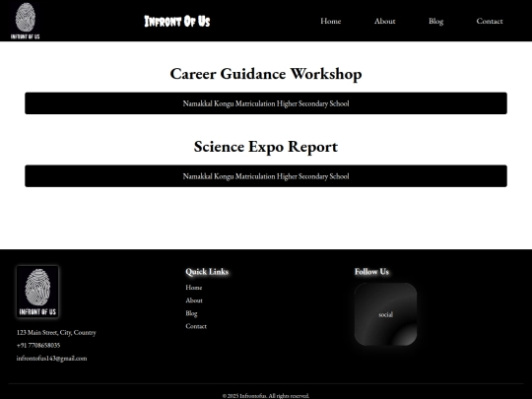Image resolution: width=532 pixels, height=399 pixels.
Task: Open the school bar under Science Expo Report
Action: pyautogui.click(x=266, y=176)
